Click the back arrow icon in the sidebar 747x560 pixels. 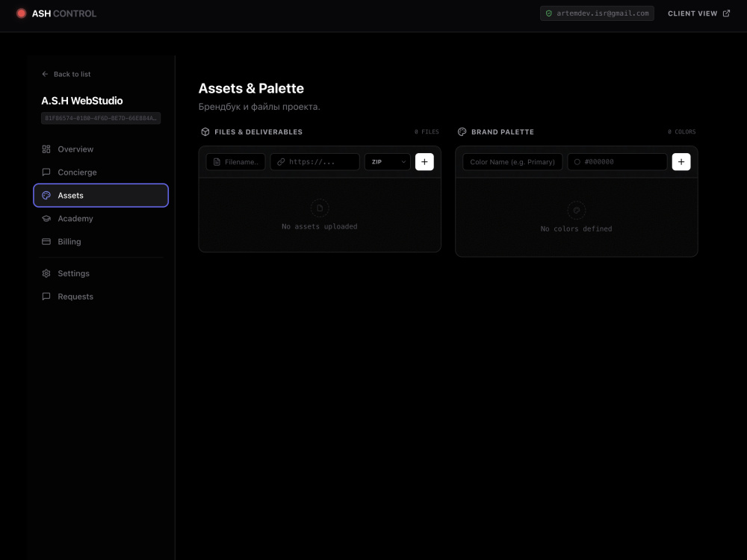(x=45, y=74)
